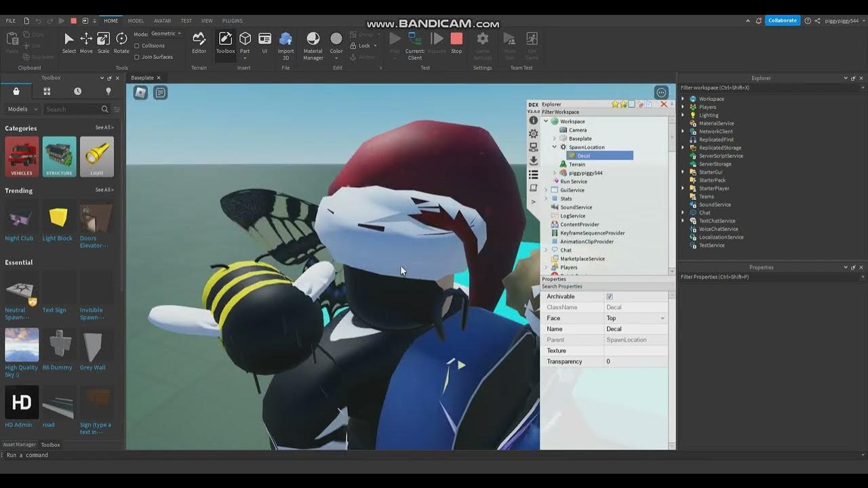Click the Toolbox search magnifier
Screen dimensions: 868x488
coord(104,109)
